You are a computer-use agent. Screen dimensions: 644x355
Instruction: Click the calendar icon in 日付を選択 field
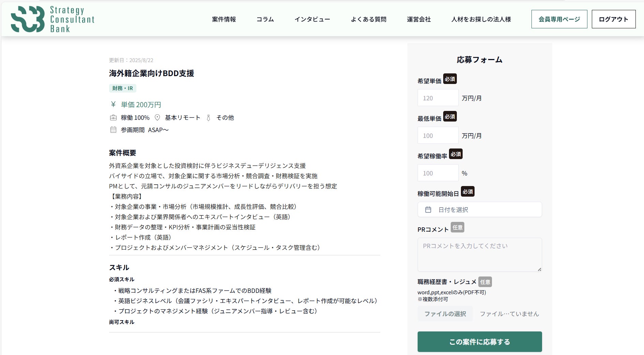click(x=428, y=210)
